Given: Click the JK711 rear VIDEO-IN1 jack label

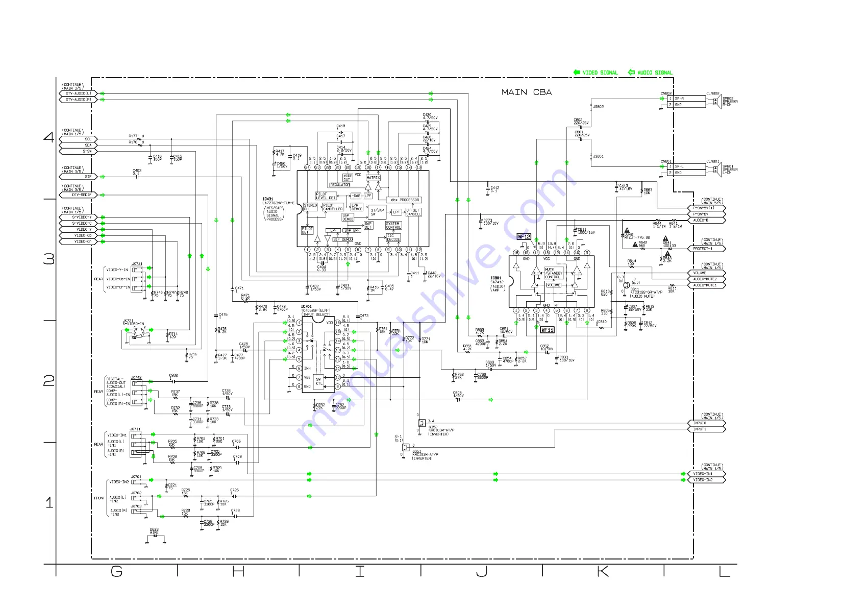Looking at the screenshot, I should [135, 430].
